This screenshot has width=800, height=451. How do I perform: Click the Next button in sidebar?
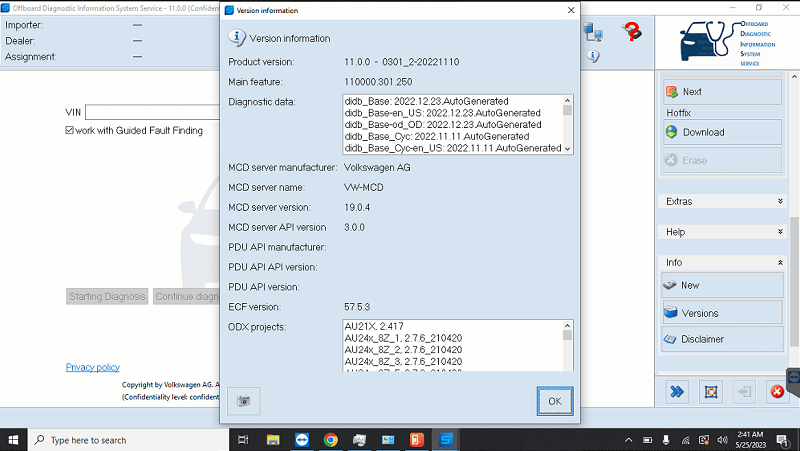pyautogui.click(x=722, y=92)
